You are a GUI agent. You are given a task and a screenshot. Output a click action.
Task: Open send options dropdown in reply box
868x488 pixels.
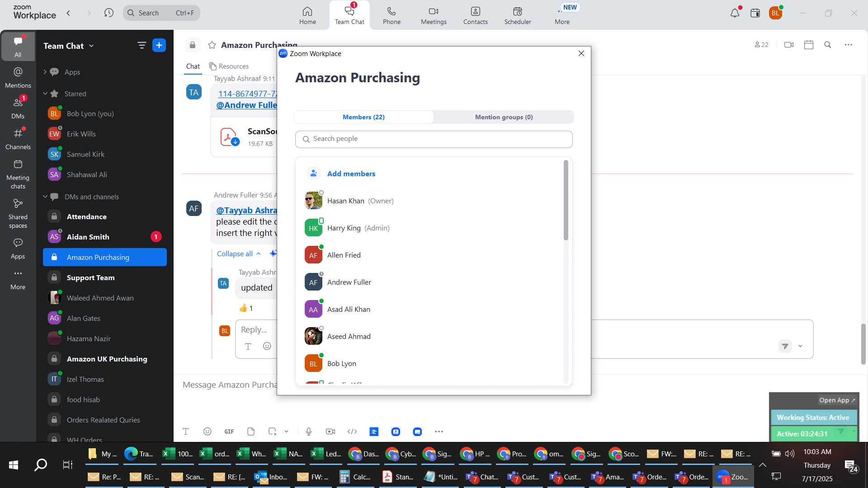[x=800, y=346]
